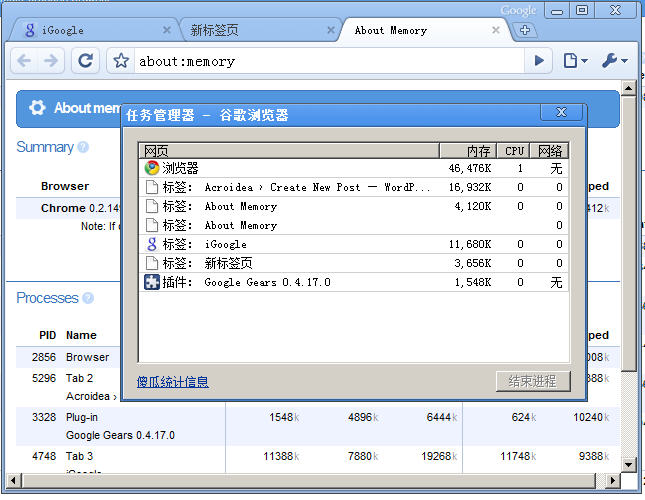
Task: Reload the page with the refresh icon
Action: [86, 61]
